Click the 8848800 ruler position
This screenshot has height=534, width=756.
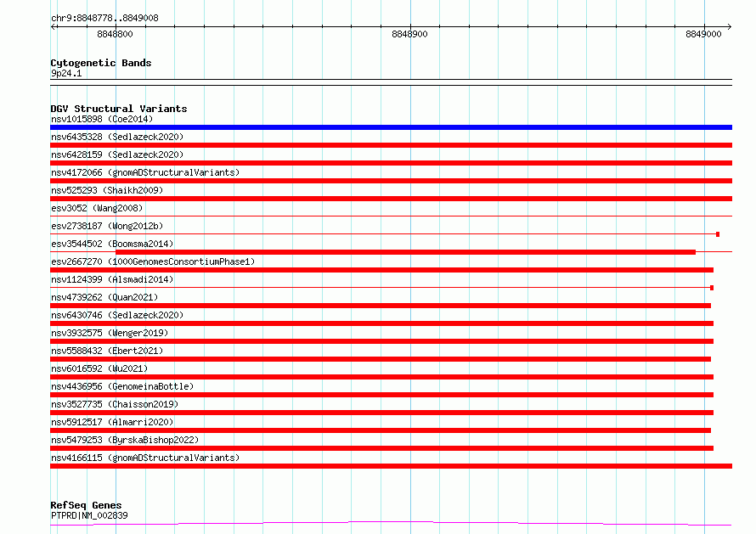[115, 34]
